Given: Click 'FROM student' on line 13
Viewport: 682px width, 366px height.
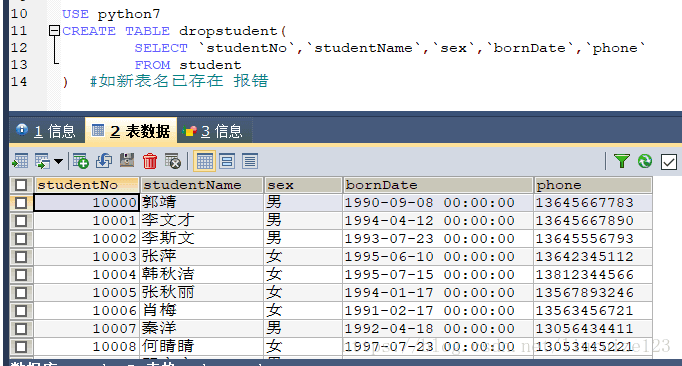Looking at the screenshot, I should pyautogui.click(x=187, y=65).
